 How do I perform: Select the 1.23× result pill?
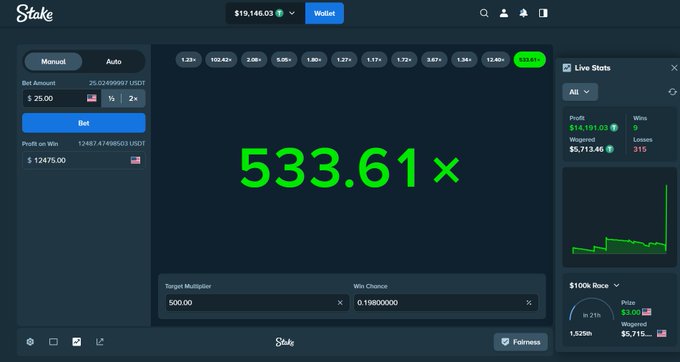click(x=189, y=60)
